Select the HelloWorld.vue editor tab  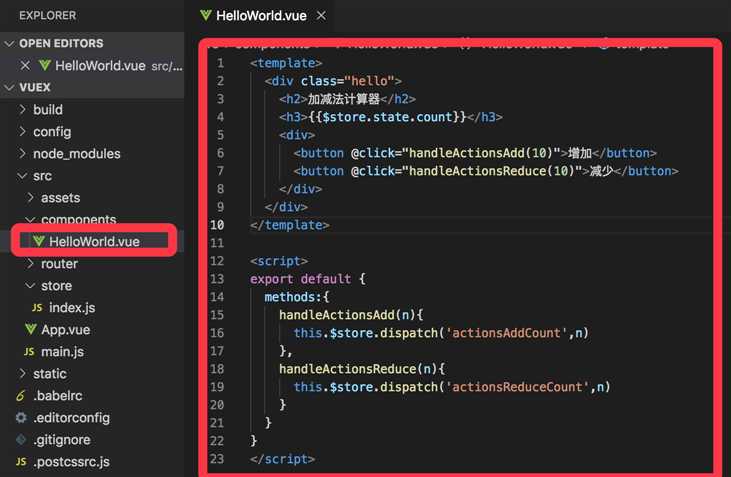262,16
